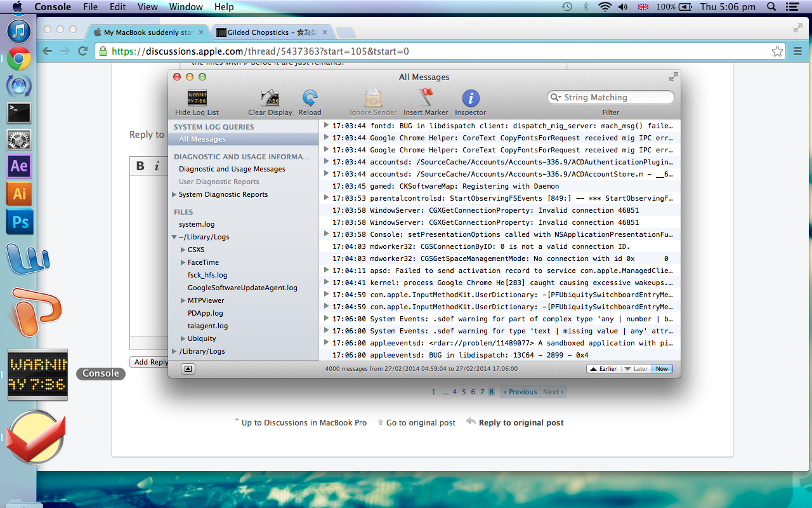Click Go to original post link

421,422
